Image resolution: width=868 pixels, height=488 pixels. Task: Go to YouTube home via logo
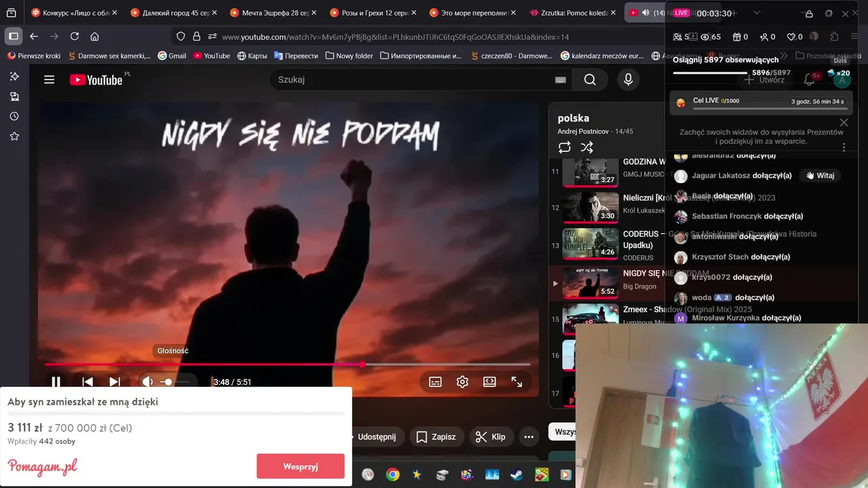[x=96, y=80]
